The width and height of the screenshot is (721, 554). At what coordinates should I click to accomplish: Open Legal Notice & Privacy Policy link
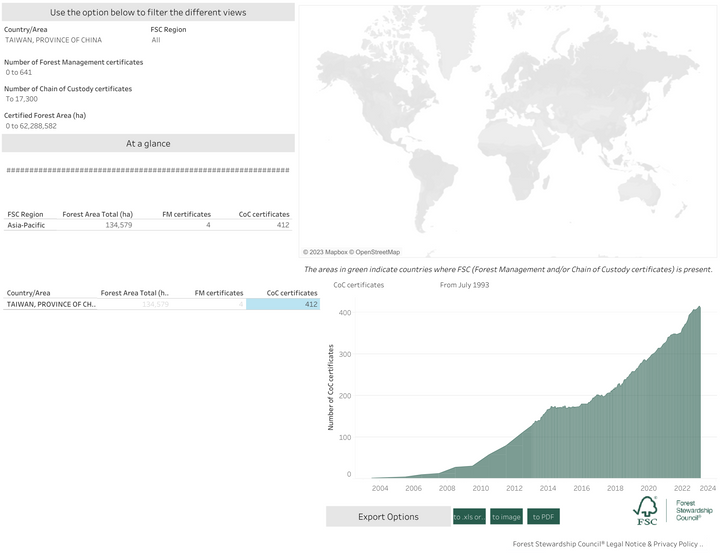(x=608, y=544)
